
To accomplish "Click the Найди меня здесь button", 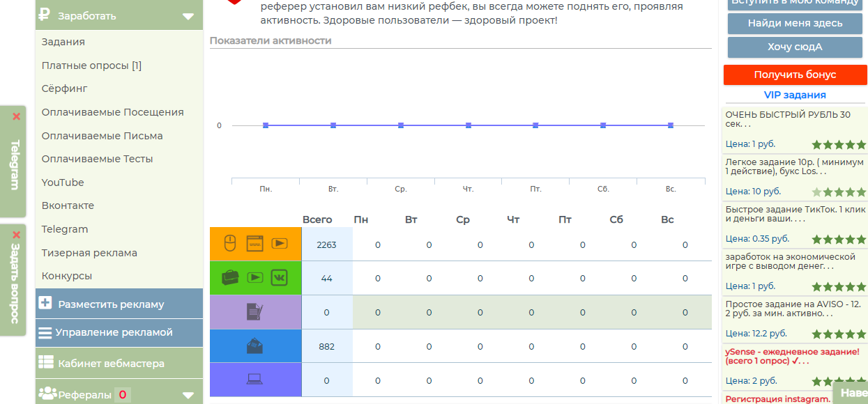I will 795,23.
